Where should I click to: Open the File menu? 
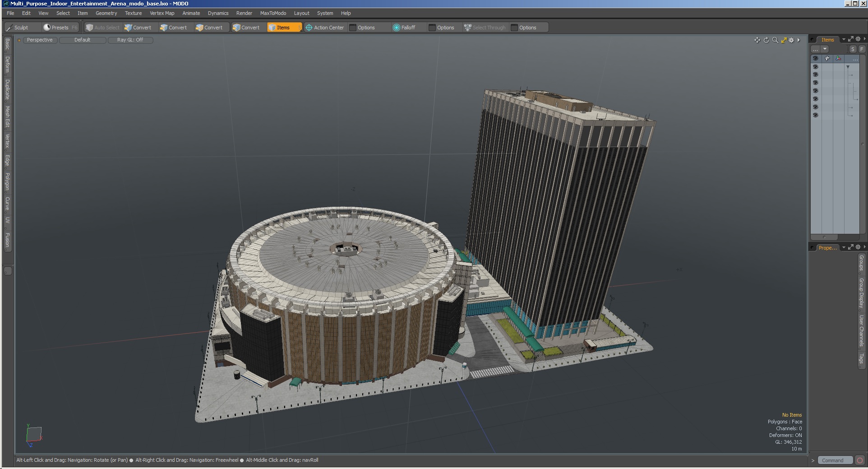point(10,13)
